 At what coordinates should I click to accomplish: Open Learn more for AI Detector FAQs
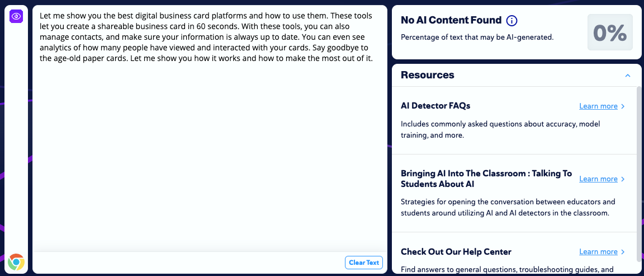(598, 106)
